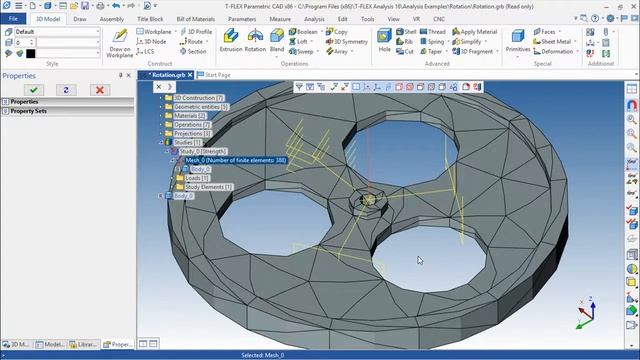Create a Workplane
640x360 pixels.
click(x=154, y=31)
